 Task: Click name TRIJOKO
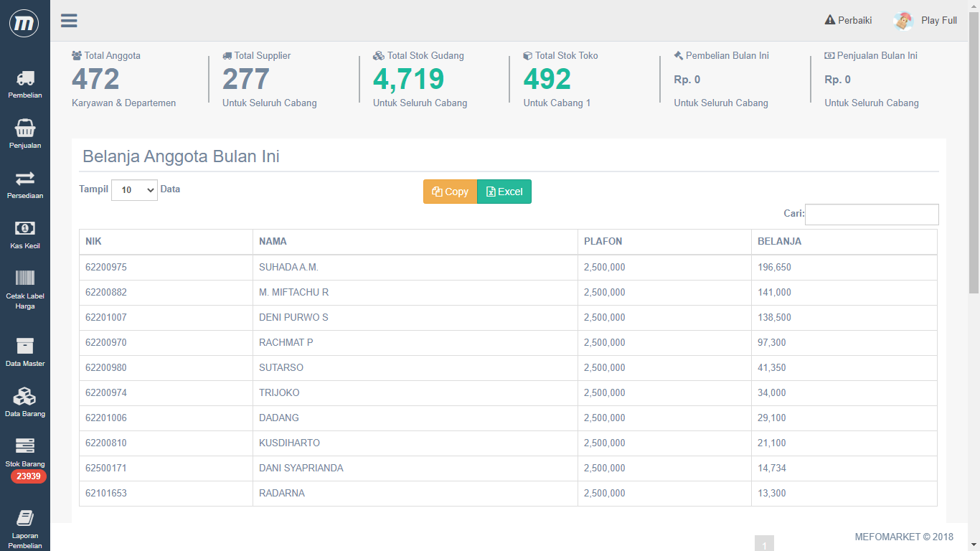[279, 392]
